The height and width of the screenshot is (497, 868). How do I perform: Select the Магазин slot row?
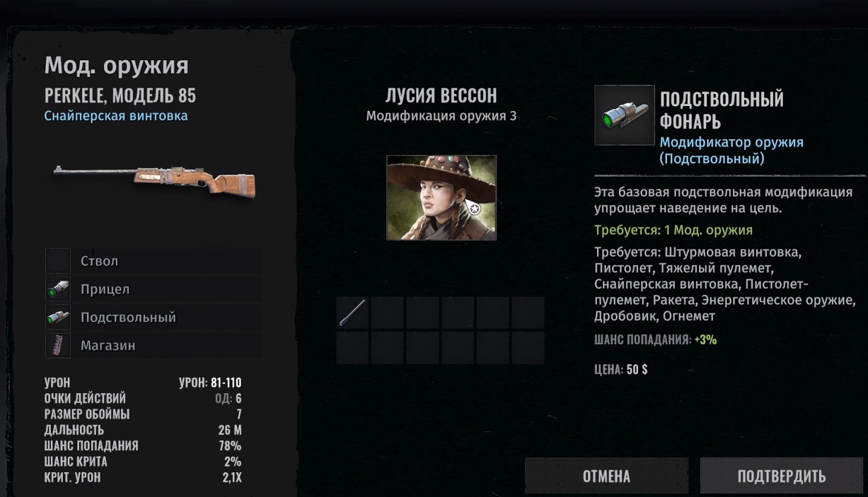pos(154,346)
